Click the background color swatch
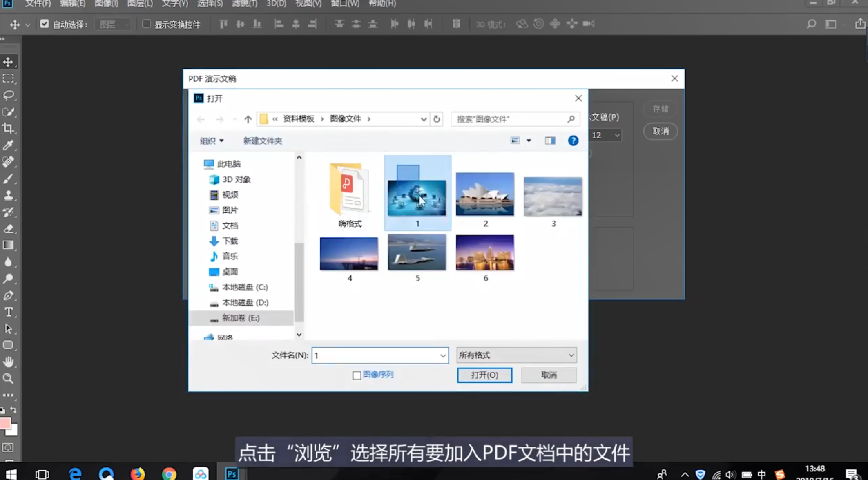This screenshot has height=480, width=868. [x=14, y=431]
